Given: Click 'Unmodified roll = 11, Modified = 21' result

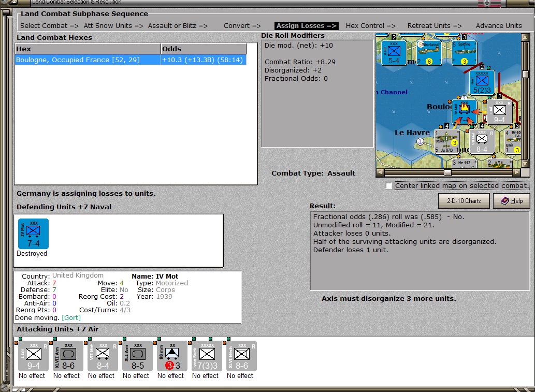Looking at the screenshot, I should (x=373, y=225).
